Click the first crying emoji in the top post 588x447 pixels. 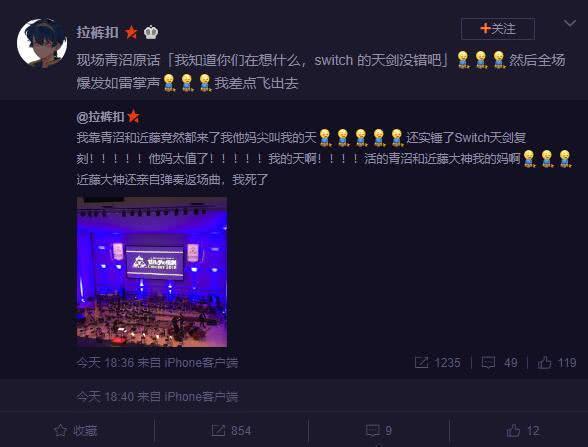[x=463, y=60]
